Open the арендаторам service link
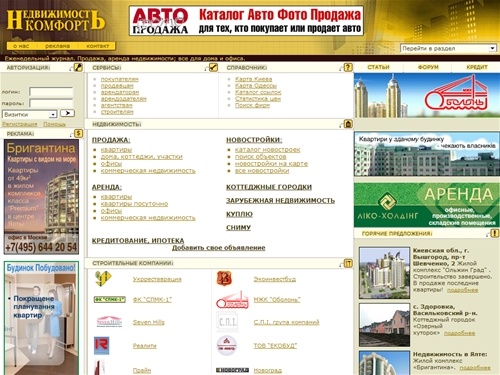This screenshot has height=375, width=500. pos(120,92)
